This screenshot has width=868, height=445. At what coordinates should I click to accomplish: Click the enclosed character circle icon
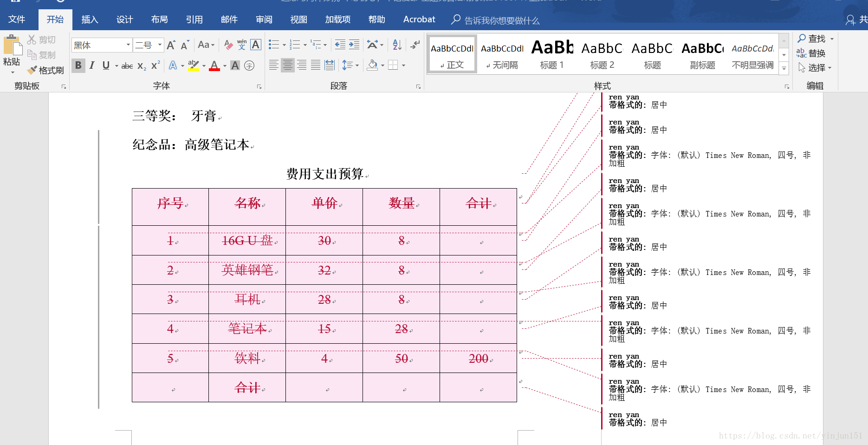pyautogui.click(x=249, y=65)
